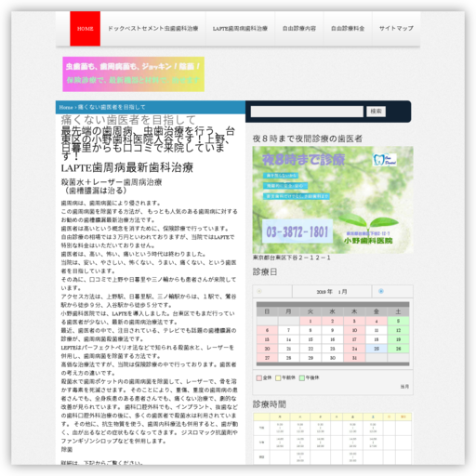This screenshot has width=476, height=476.
Task: Click subheading 殺菌水＋レーザー歯周病治療
Action: tap(112, 182)
